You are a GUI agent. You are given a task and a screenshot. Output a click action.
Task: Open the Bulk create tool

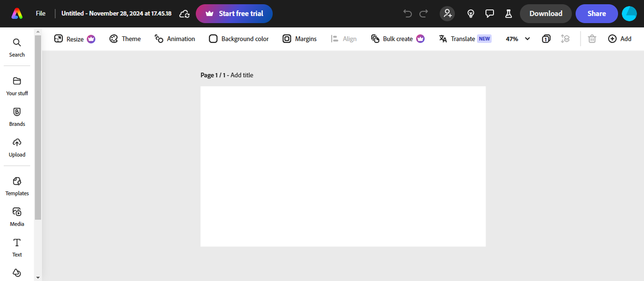click(397, 39)
